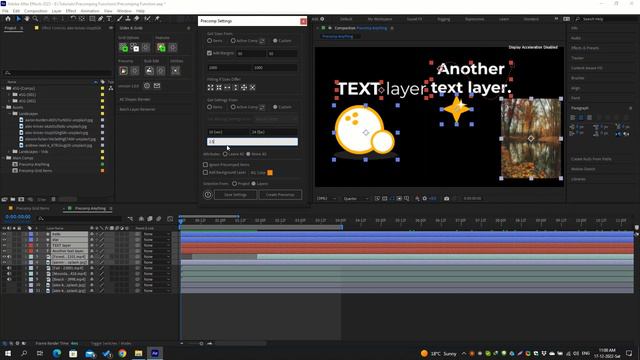Select the Pen tool in toolbar

pos(100,19)
